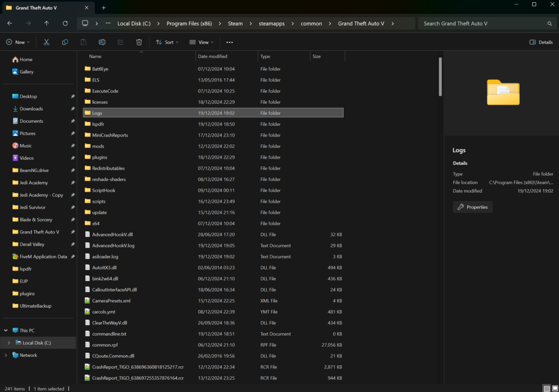Expand This PC in the sidebar

(x=5, y=330)
